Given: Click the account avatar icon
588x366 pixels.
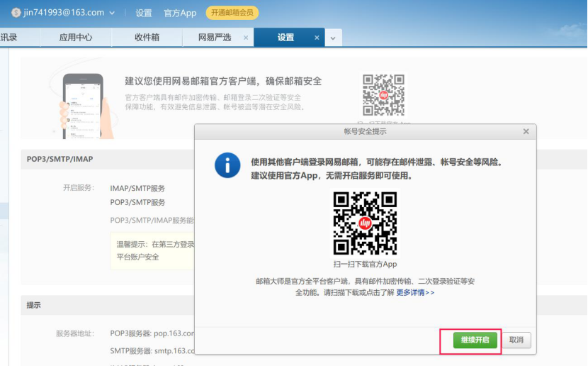Looking at the screenshot, I should tap(16, 13).
